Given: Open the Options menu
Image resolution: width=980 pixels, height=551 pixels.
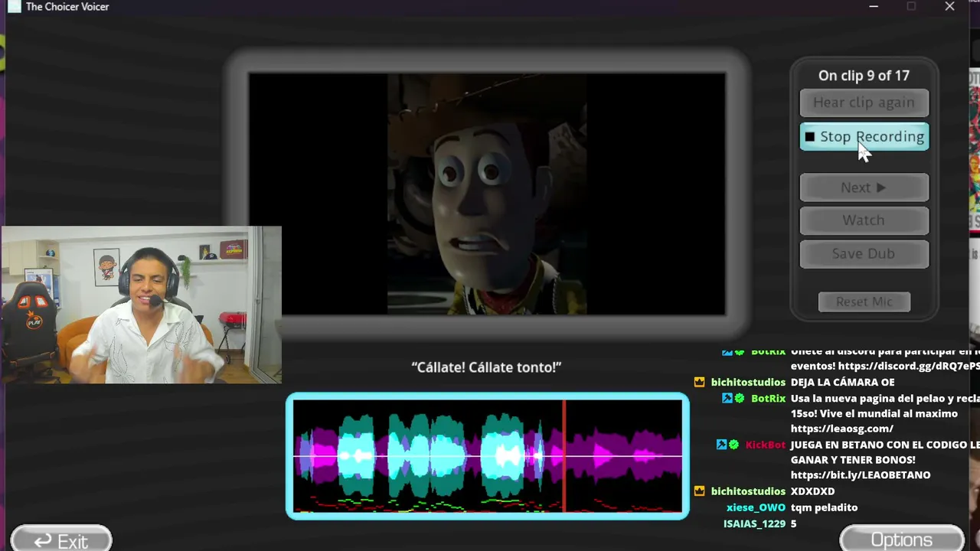Looking at the screenshot, I should (902, 540).
